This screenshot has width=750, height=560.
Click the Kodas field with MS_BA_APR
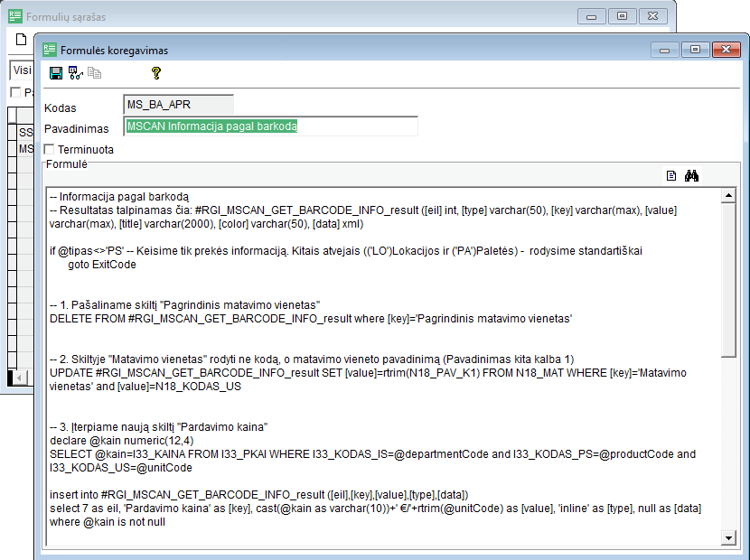point(178,105)
